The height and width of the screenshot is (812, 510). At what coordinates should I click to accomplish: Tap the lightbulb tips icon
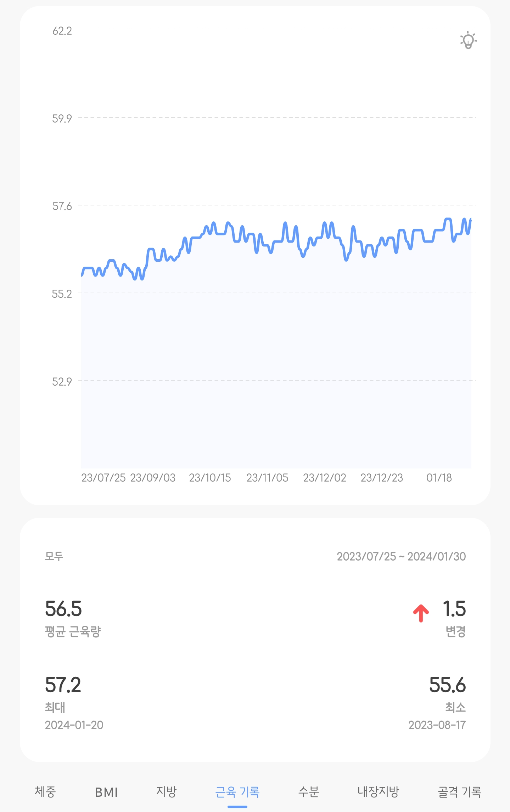pyautogui.click(x=468, y=40)
